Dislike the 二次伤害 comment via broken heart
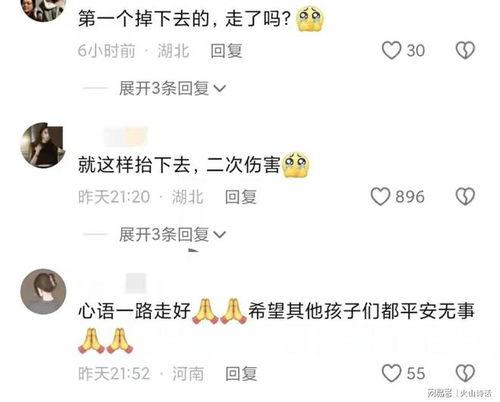The image size is (500, 402). pos(465,196)
